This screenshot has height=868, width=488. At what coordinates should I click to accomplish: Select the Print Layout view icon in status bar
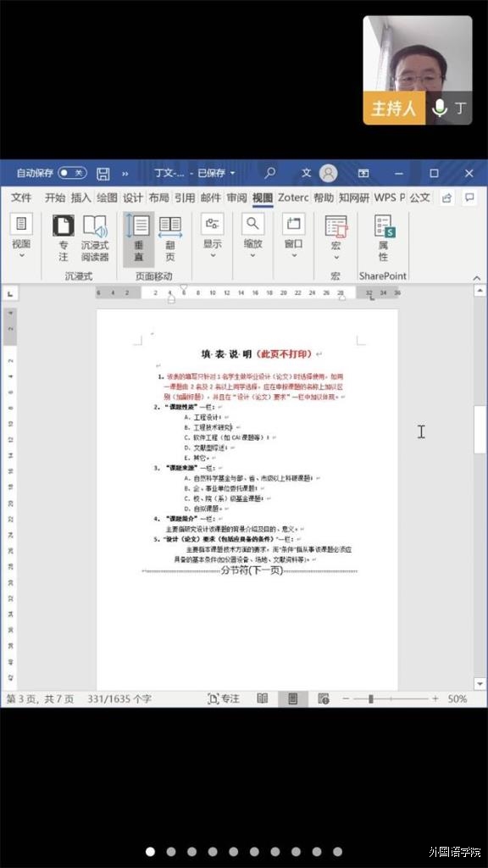click(292, 698)
